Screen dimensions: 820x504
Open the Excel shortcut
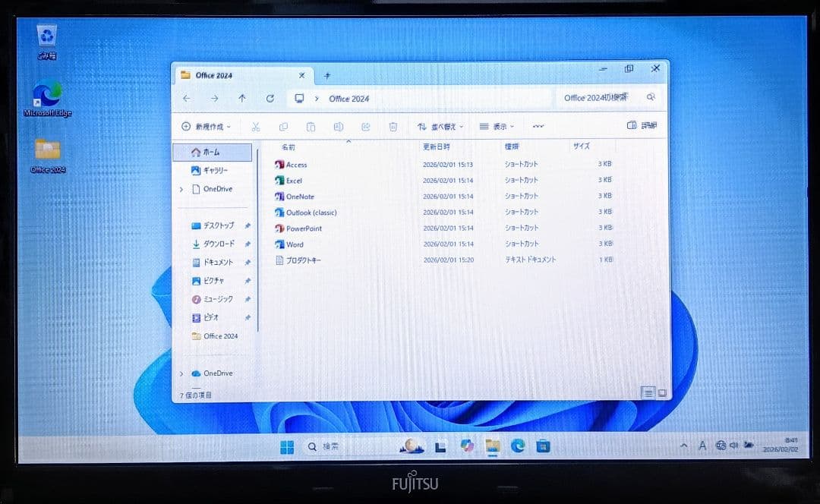coord(294,180)
